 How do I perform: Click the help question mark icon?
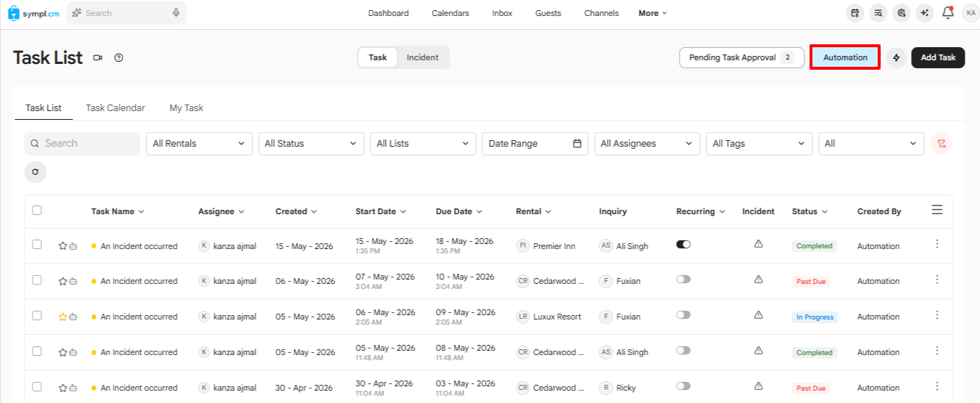pos(119,58)
